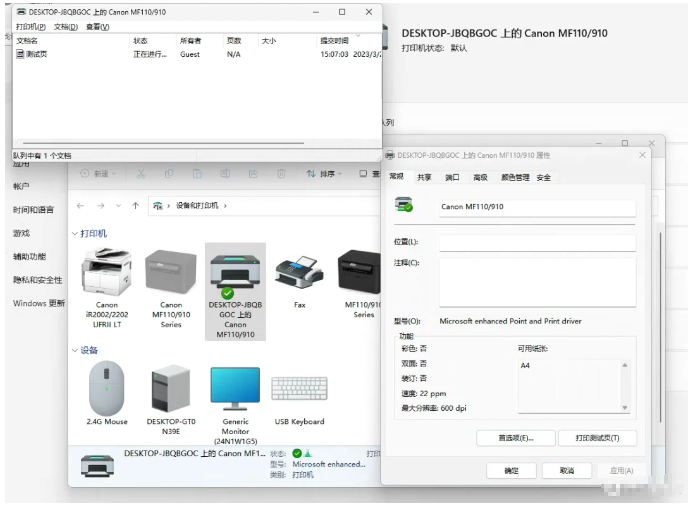Click the 首选项(E)... button
The height and width of the screenshot is (510, 695).
click(516, 438)
